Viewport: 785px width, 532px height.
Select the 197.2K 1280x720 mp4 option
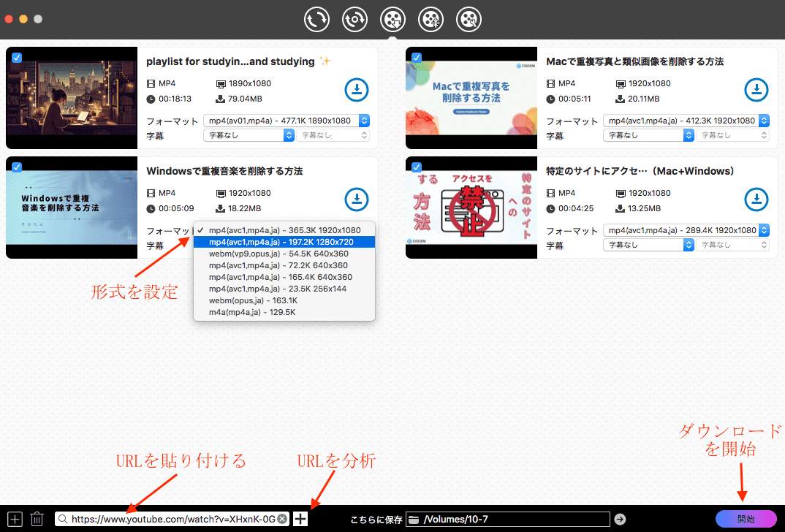[x=284, y=242]
